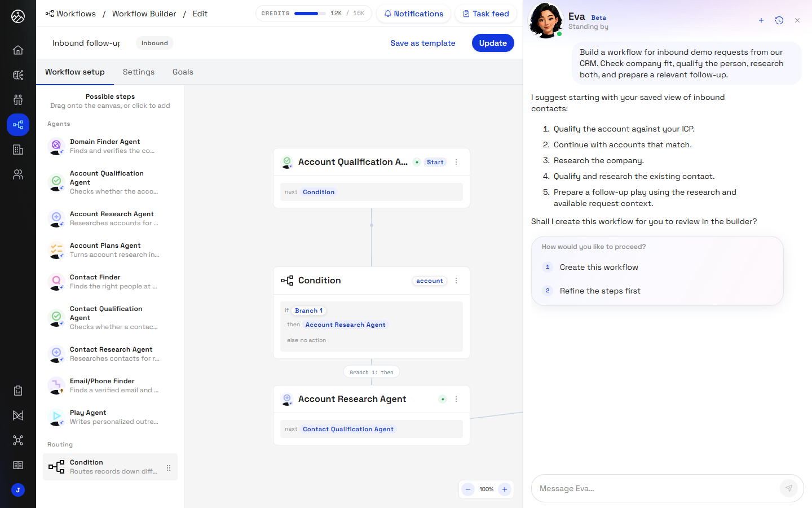
Task: Open the Task feed
Action: [x=486, y=14]
